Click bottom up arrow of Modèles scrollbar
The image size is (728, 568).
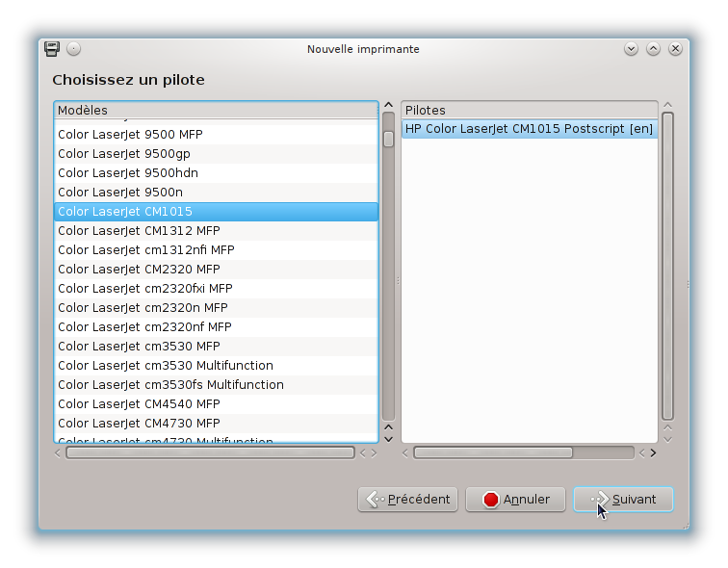click(x=389, y=427)
